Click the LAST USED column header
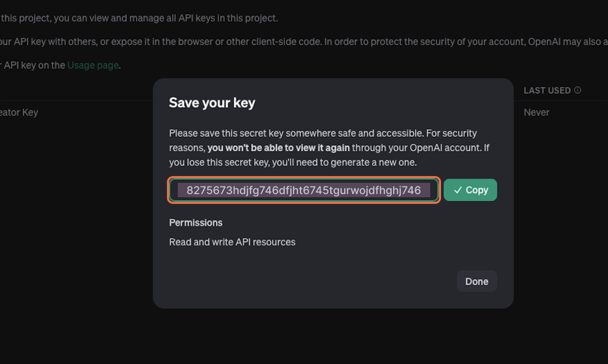Image resolution: width=608 pixels, height=364 pixels. pyautogui.click(x=547, y=91)
